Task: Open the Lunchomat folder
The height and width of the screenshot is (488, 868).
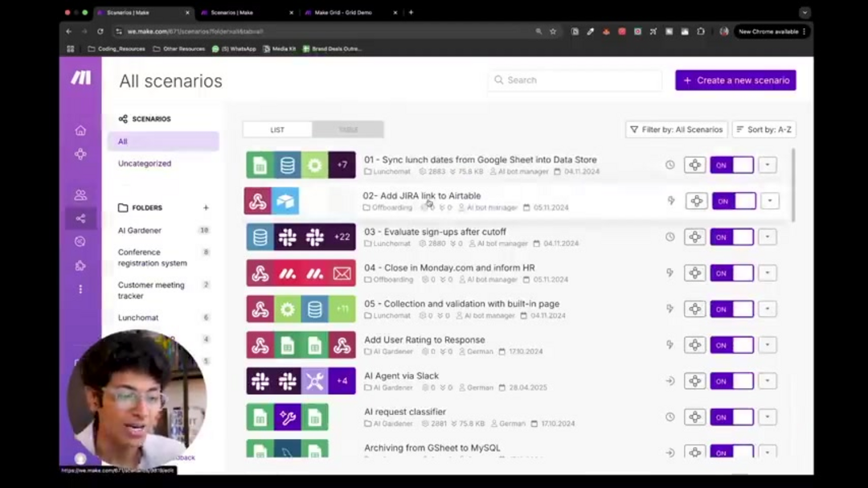Action: pos(137,317)
